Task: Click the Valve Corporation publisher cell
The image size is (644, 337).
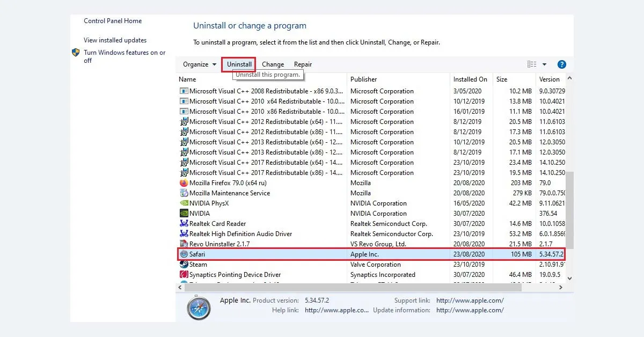Action: click(x=376, y=265)
